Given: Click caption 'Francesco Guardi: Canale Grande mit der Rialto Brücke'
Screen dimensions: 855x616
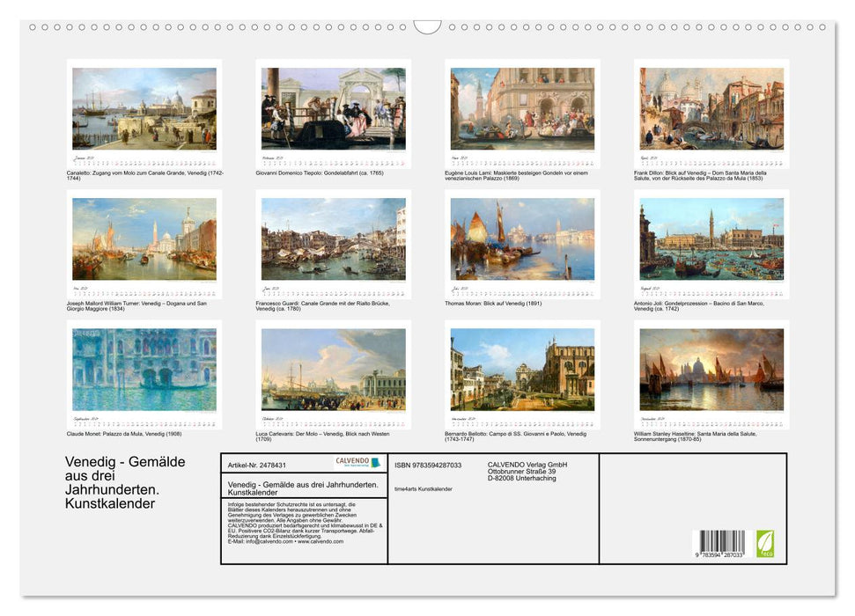Looking at the screenshot, I should pyautogui.click(x=323, y=306).
